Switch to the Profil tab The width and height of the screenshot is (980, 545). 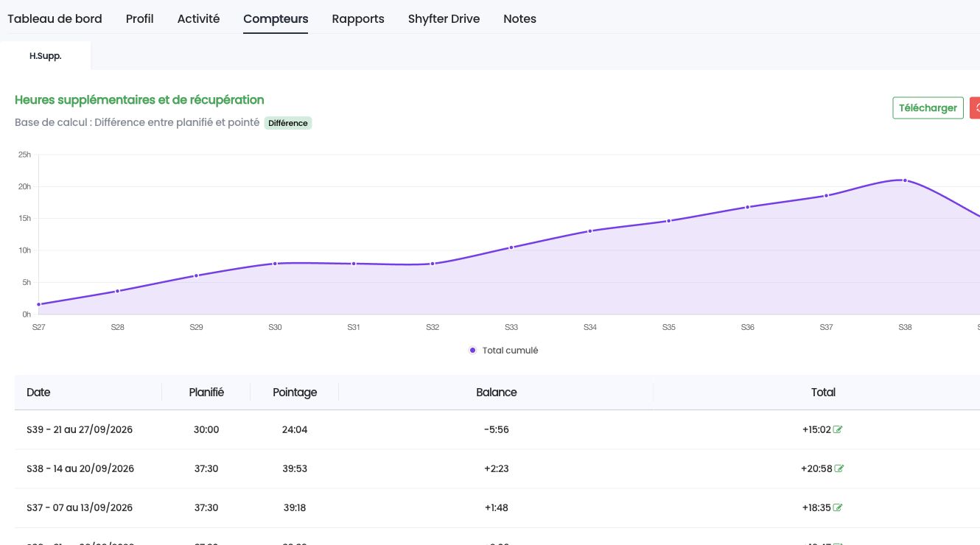point(140,18)
